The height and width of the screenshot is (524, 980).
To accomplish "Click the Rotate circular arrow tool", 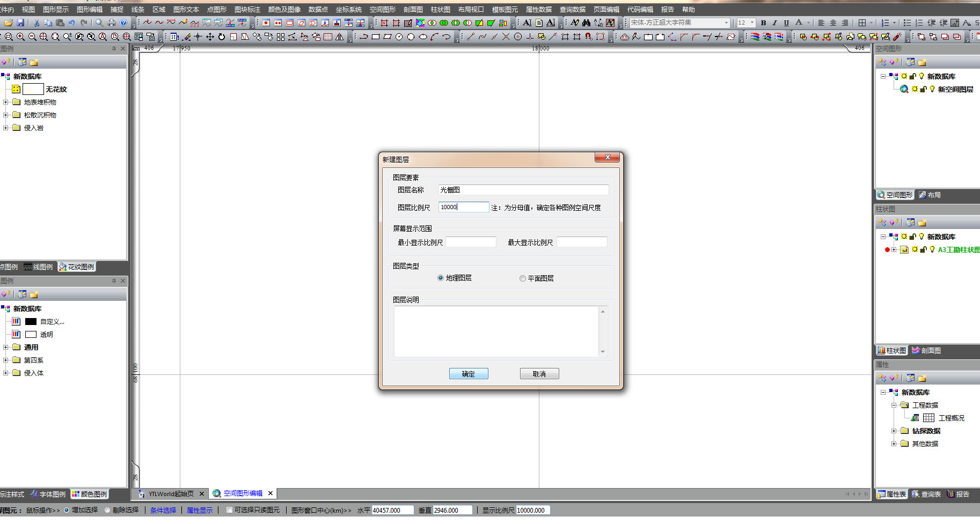I will 222,36.
